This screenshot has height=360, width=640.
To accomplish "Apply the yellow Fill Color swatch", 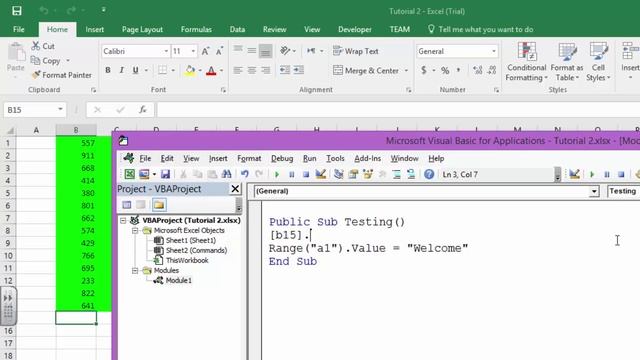I will [190, 70].
